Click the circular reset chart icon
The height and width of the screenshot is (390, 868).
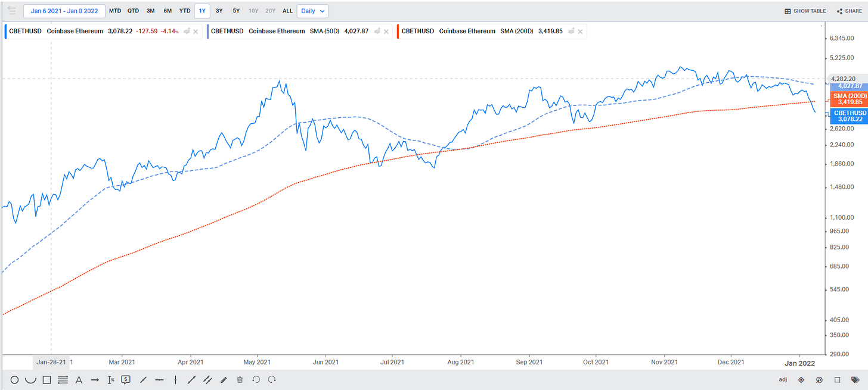[x=819, y=379]
